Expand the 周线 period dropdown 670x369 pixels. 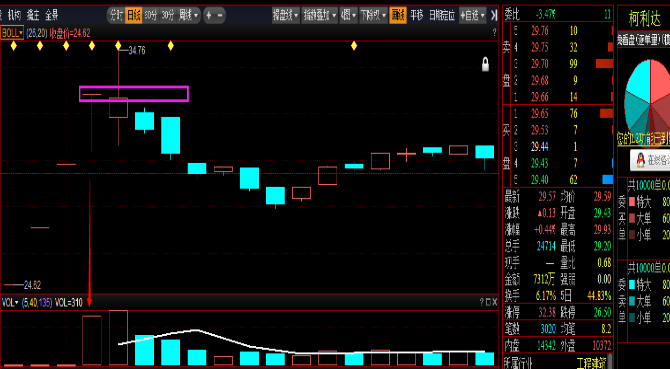coord(189,16)
